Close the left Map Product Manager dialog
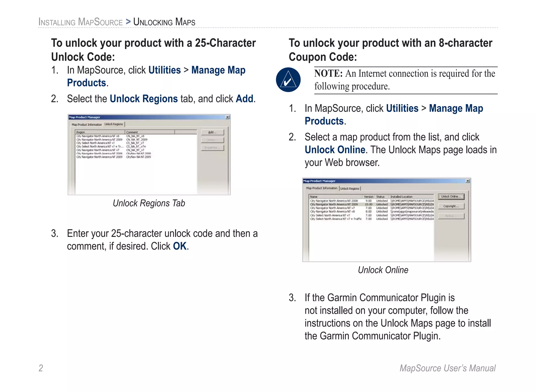536x392 pixels. (x=227, y=117)
